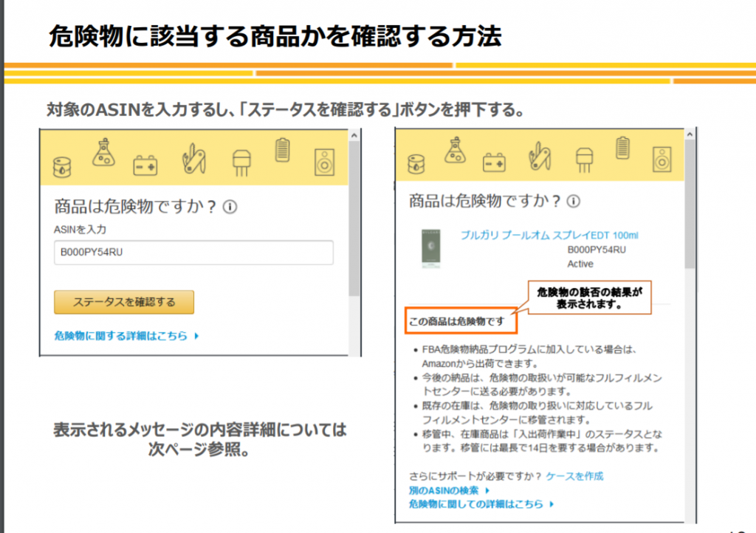This screenshot has height=533, width=756.
Task: Open 危険物に関して詳細はこちら link in right panel
Action: [477, 504]
